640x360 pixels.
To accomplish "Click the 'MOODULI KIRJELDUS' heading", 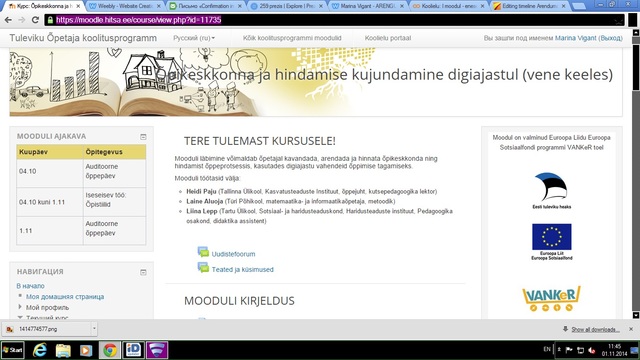I will (239, 301).
